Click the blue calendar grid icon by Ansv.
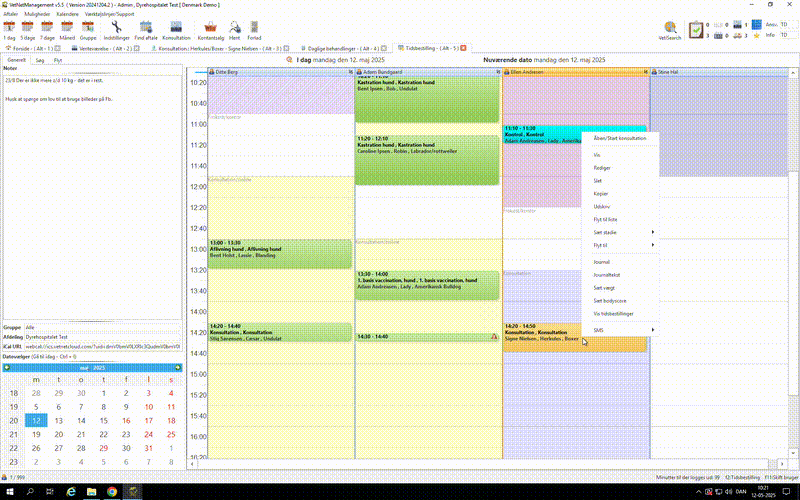This screenshot has width=800, height=500. pyautogui.click(x=757, y=24)
